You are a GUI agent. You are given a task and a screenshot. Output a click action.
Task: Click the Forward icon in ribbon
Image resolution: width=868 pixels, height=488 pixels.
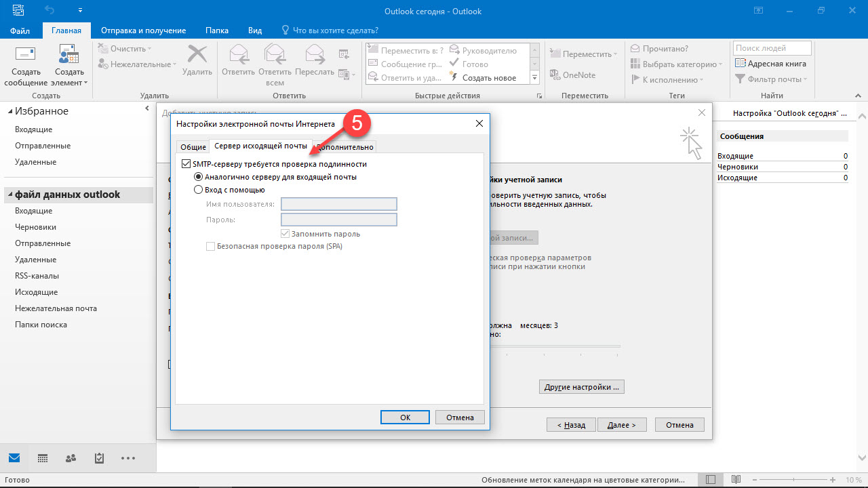pos(315,54)
